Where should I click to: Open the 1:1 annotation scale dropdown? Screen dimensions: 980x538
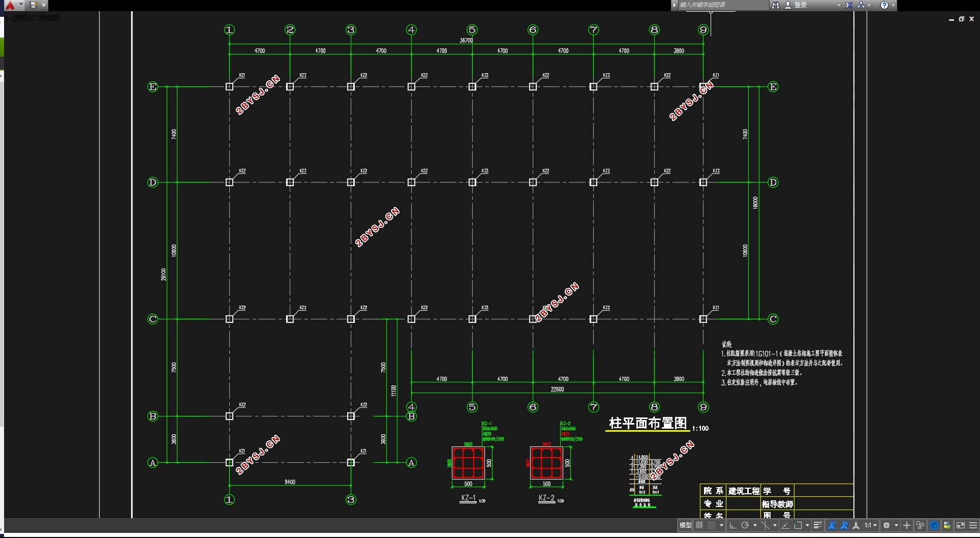pyautogui.click(x=871, y=525)
